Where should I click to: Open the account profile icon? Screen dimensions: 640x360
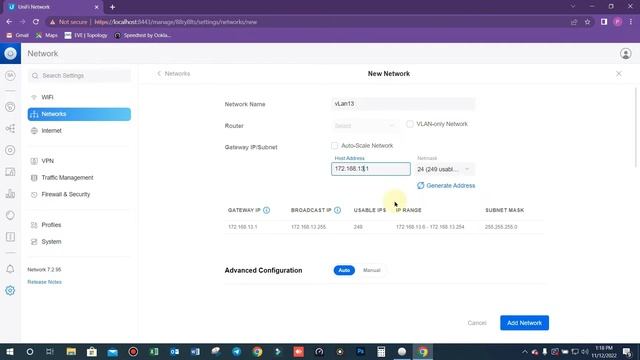[x=625, y=53]
